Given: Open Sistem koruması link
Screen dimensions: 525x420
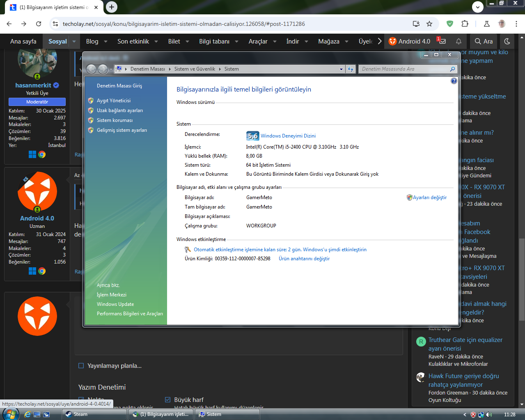Looking at the screenshot, I should coord(115,120).
